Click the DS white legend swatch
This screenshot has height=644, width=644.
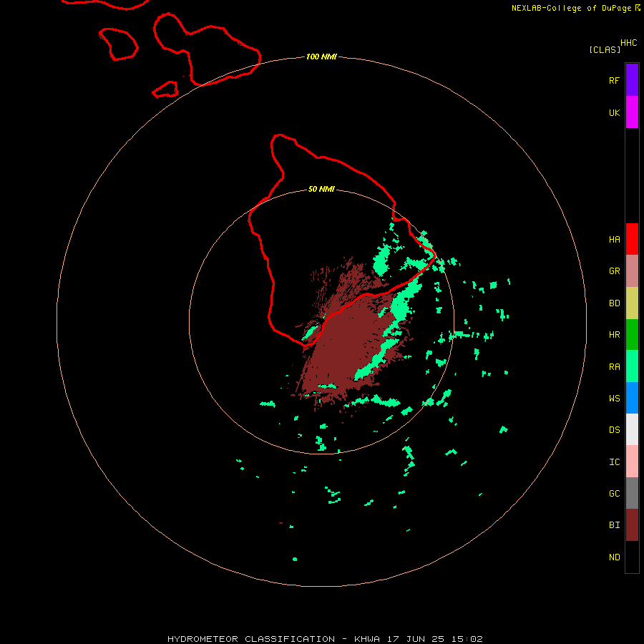632,429
